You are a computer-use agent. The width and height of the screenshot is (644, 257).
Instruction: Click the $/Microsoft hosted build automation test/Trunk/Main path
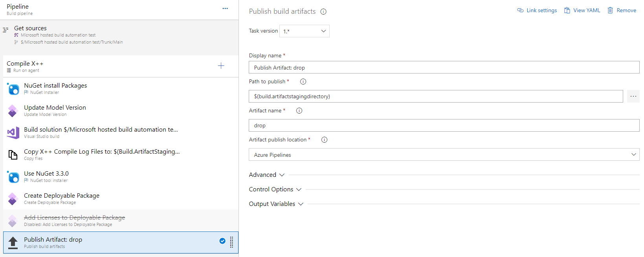(72, 42)
